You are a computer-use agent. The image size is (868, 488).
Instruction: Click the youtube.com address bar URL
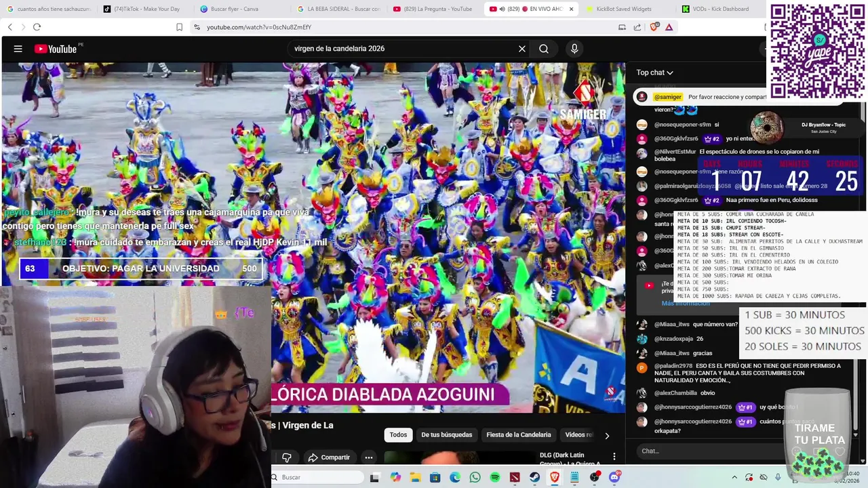pyautogui.click(x=259, y=27)
